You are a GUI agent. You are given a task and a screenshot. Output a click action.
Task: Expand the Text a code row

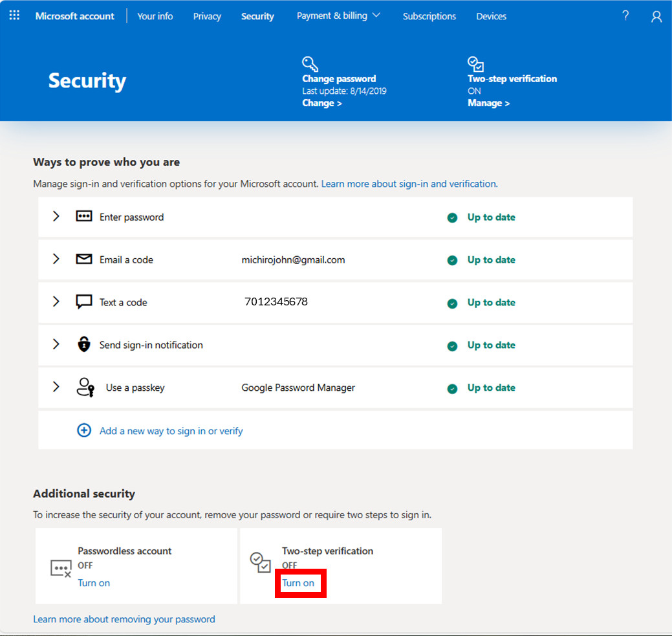[x=56, y=301]
